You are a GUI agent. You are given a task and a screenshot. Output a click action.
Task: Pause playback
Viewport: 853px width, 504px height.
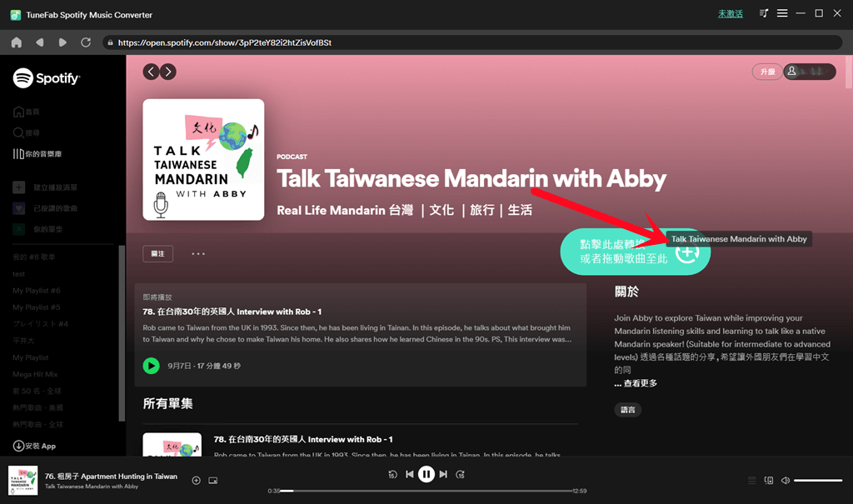click(426, 475)
